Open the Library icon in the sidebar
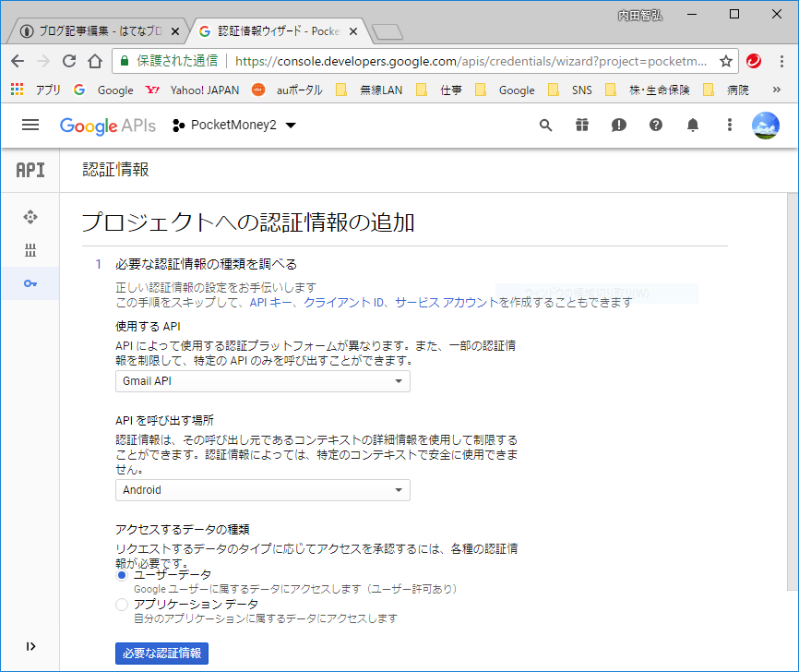Screen dimensions: 799x672 [30, 250]
